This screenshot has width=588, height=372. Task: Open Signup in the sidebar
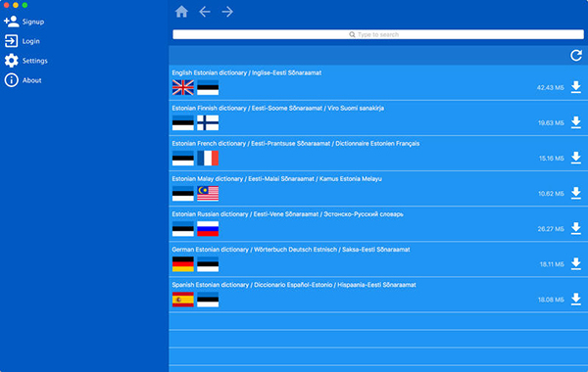(24, 22)
